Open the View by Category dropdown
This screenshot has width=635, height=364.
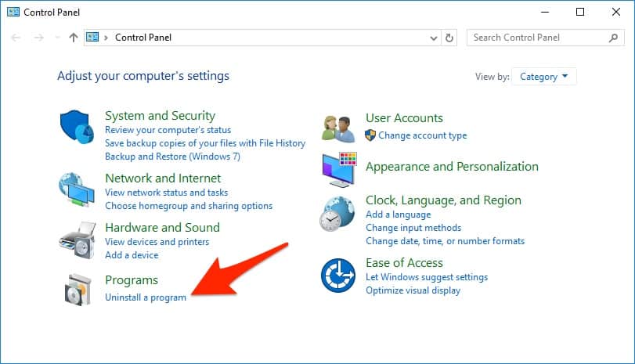coord(544,77)
